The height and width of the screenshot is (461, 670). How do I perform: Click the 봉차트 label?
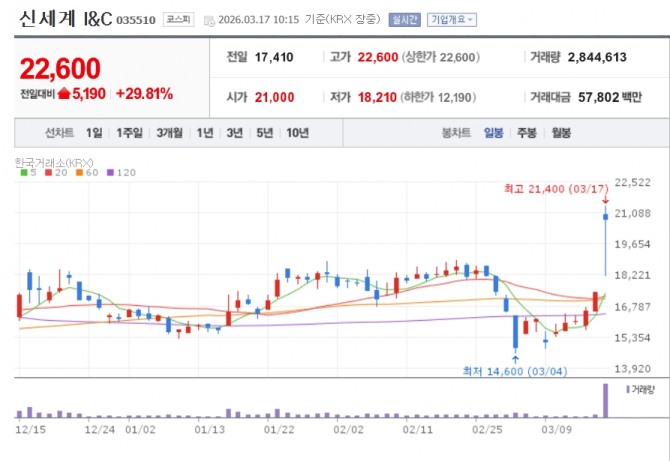[x=456, y=133]
